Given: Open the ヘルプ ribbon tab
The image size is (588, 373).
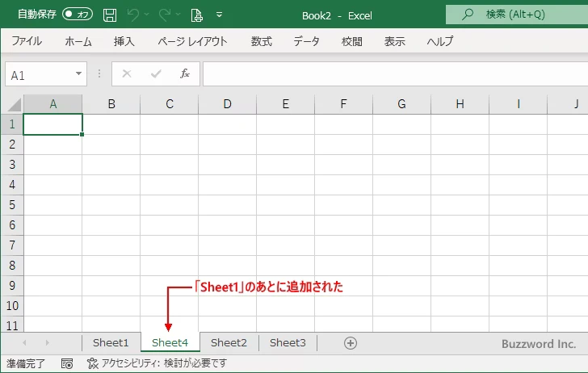Looking at the screenshot, I should point(440,41).
